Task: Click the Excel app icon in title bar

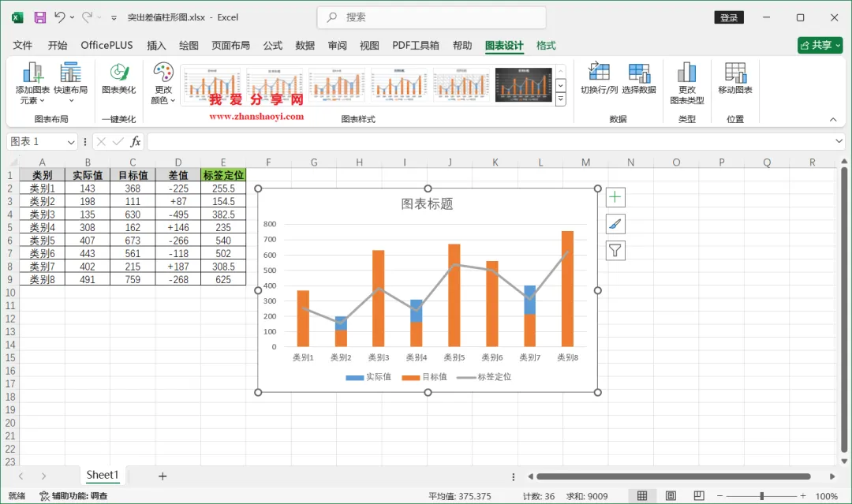Action: pyautogui.click(x=17, y=17)
